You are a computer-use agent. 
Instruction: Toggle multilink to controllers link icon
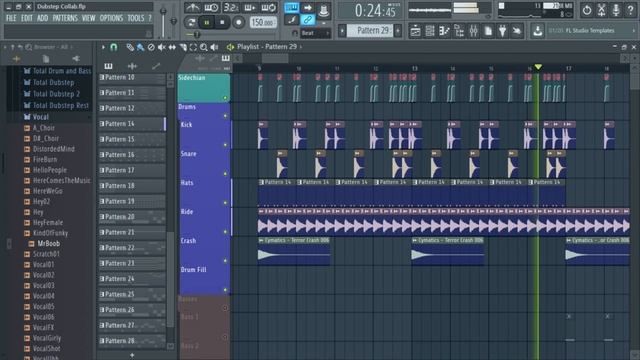point(307,20)
